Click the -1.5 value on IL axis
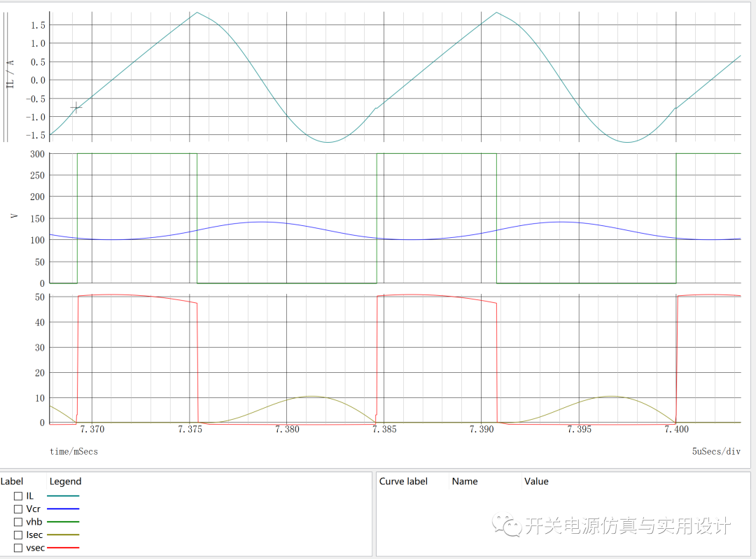Image resolution: width=756 pixels, height=559 pixels. pos(36,136)
